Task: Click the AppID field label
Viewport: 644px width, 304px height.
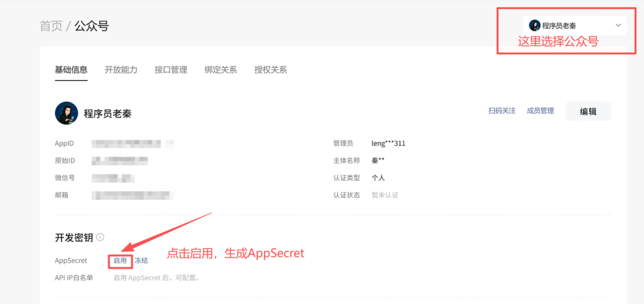Action: coord(64,144)
